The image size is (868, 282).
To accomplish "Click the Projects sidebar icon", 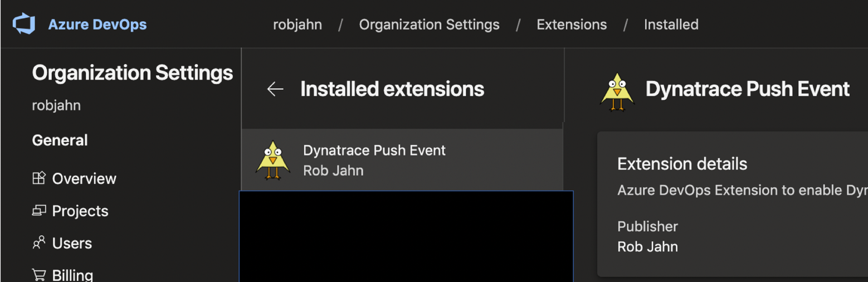I will (38, 211).
